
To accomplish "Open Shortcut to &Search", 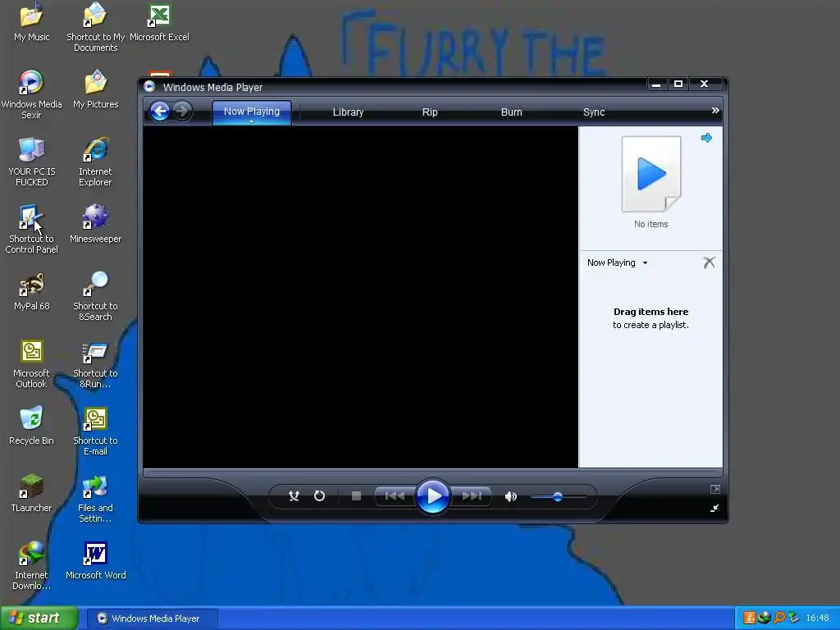I will (x=95, y=297).
